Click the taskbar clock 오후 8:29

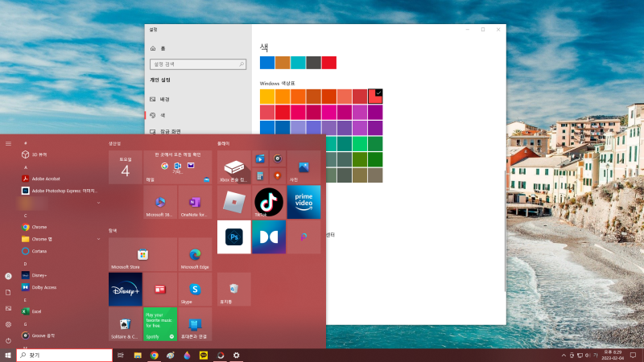coord(612,355)
